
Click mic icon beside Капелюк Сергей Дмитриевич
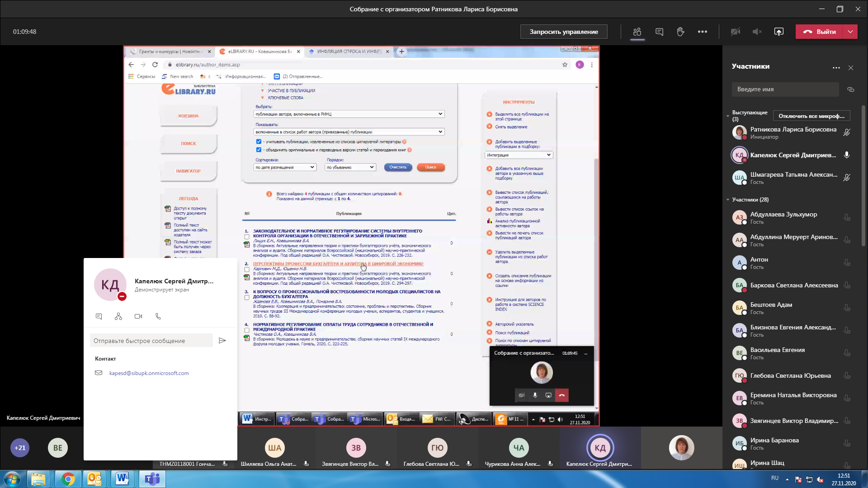click(847, 155)
